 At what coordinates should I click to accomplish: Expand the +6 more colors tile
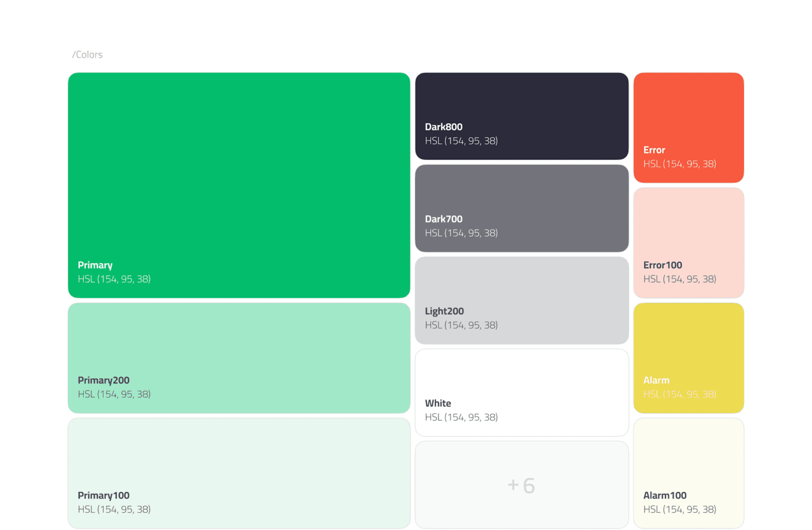pos(521,485)
